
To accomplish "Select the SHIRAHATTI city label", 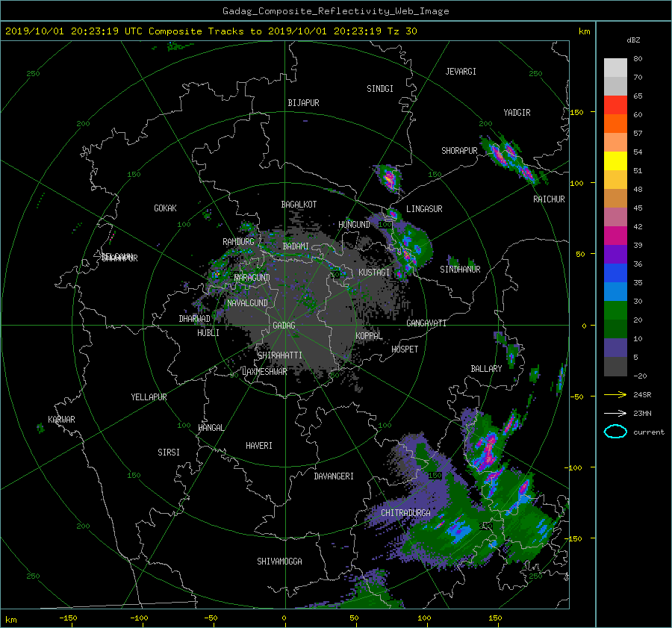I will coord(280,355).
